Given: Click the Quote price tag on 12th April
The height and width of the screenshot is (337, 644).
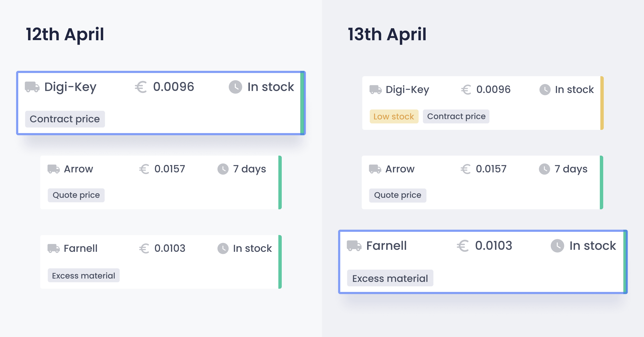Looking at the screenshot, I should (x=76, y=195).
